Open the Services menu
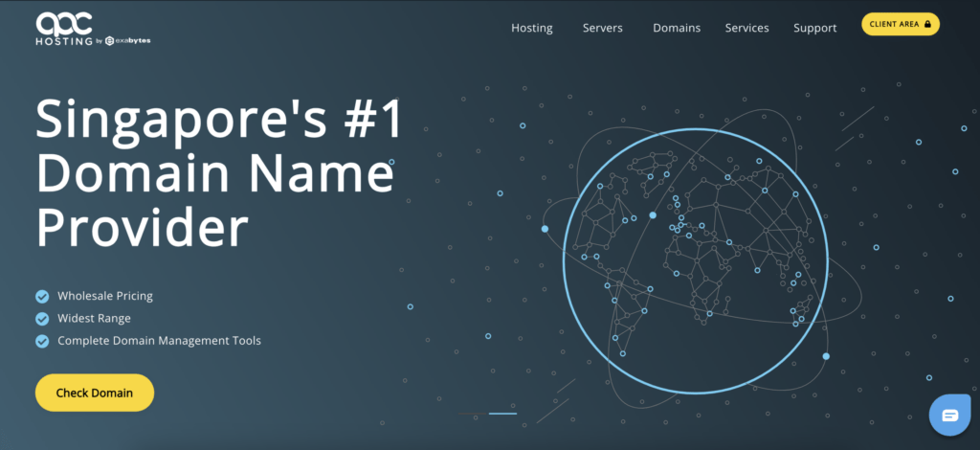The height and width of the screenshot is (450, 980). (746, 28)
